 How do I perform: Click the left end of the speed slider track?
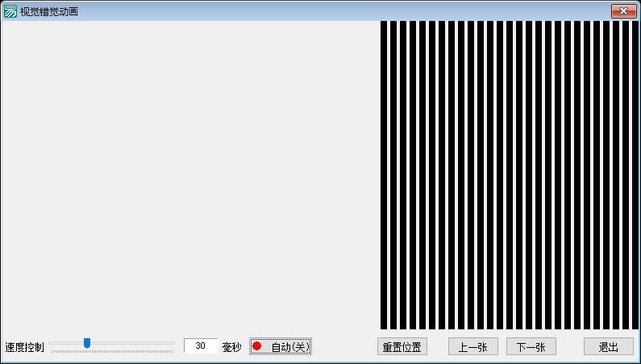coord(52,343)
